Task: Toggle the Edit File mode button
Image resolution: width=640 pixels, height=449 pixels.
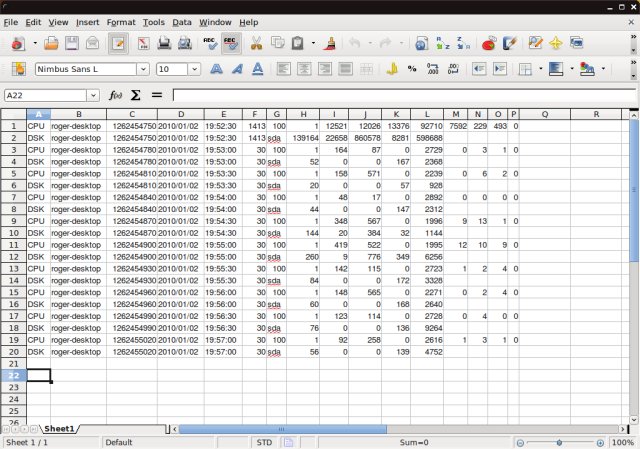Action: tap(118, 43)
